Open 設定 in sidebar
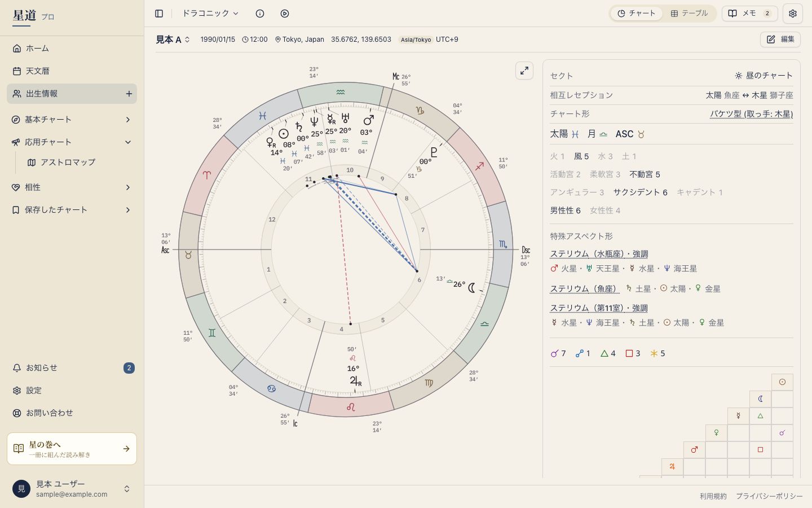 [x=72, y=391]
